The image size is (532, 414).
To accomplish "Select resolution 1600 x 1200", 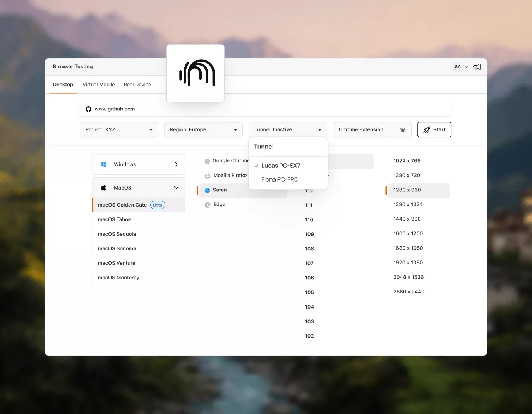I will click(x=408, y=233).
